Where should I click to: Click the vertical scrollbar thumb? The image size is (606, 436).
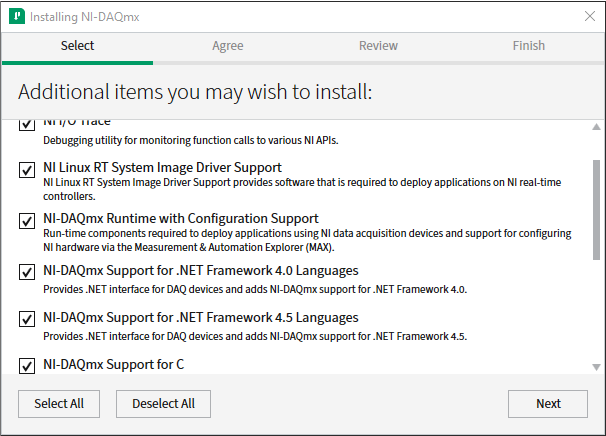click(596, 210)
